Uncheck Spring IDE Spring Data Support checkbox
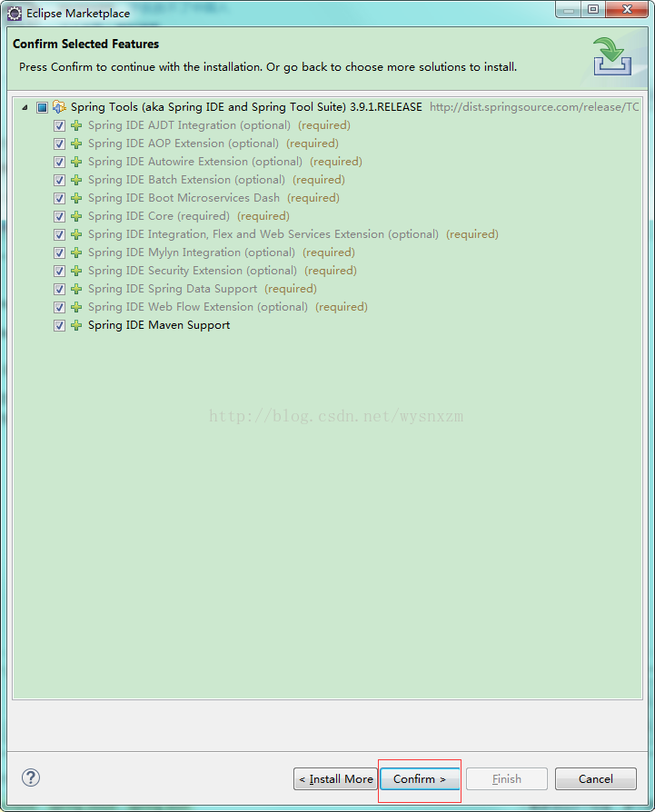 pos(60,289)
